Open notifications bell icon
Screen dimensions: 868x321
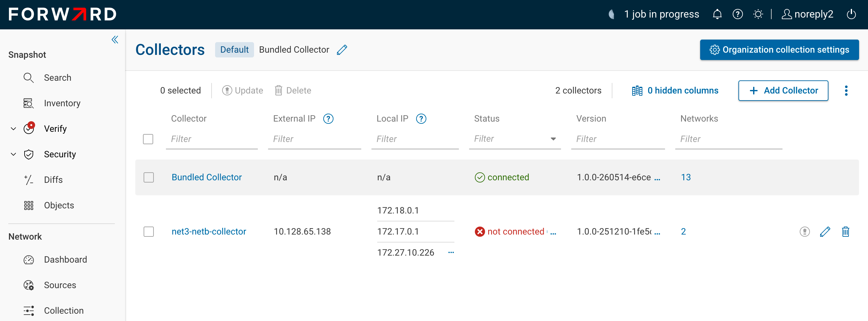(x=717, y=14)
